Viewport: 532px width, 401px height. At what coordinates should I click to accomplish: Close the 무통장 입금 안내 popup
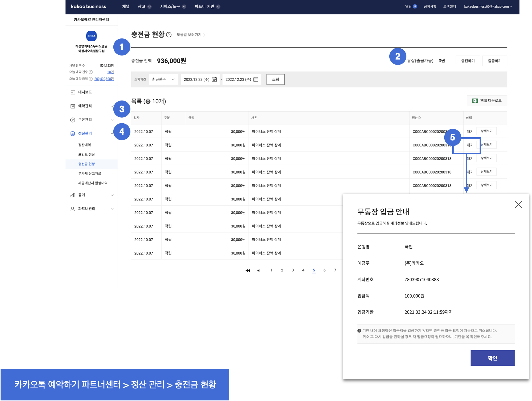pyautogui.click(x=518, y=204)
